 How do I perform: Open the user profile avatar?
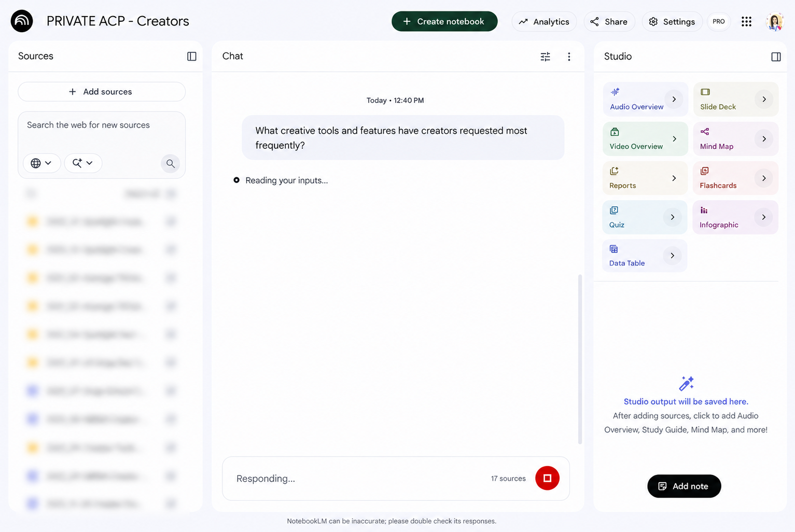[775, 22]
